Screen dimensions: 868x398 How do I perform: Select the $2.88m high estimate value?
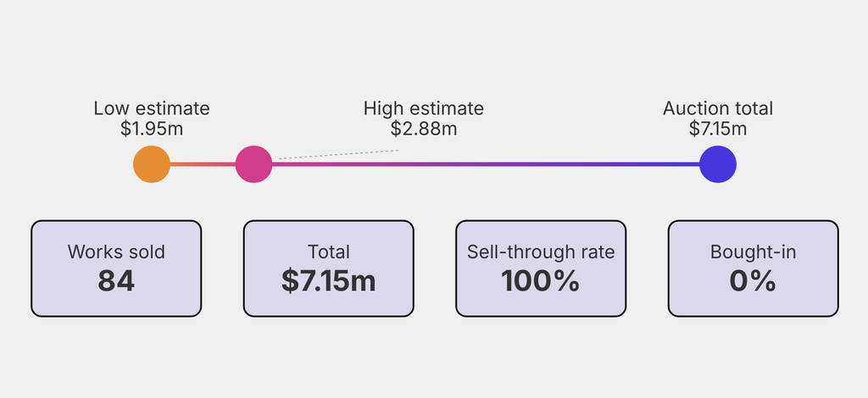pos(424,129)
